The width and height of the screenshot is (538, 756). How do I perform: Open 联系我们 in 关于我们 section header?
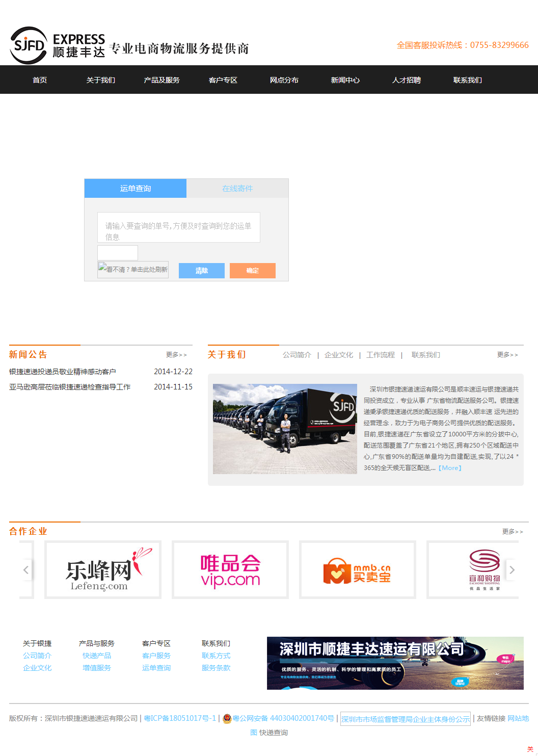[426, 355]
